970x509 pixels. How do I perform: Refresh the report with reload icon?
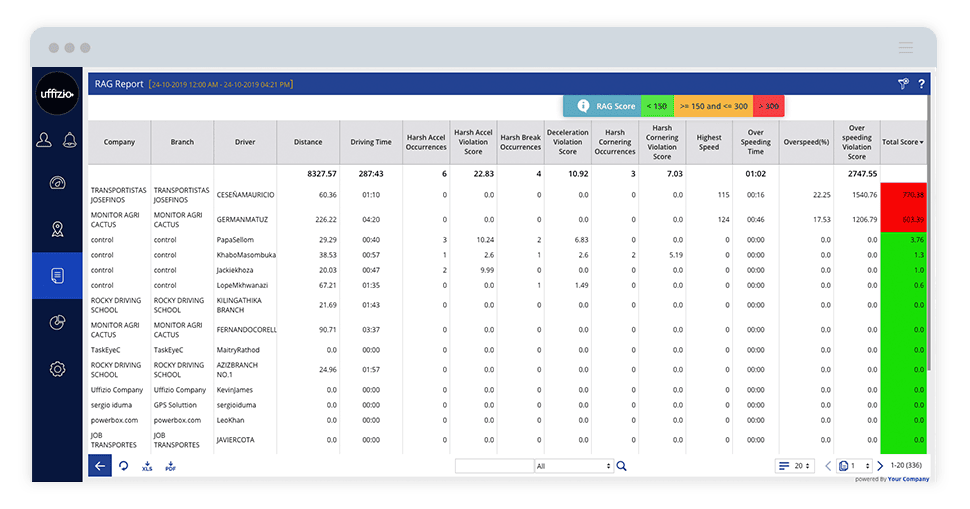click(124, 466)
